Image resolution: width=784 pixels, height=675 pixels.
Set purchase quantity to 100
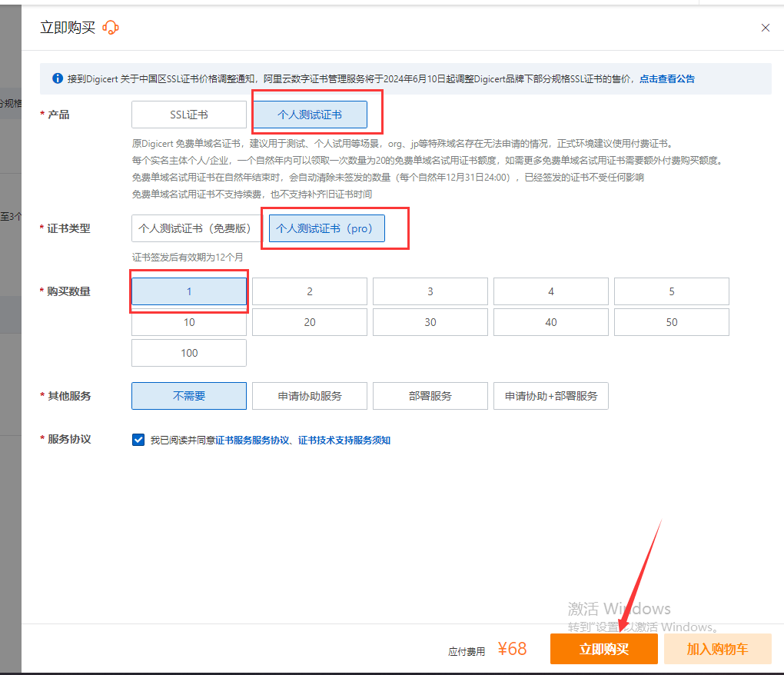coord(189,353)
